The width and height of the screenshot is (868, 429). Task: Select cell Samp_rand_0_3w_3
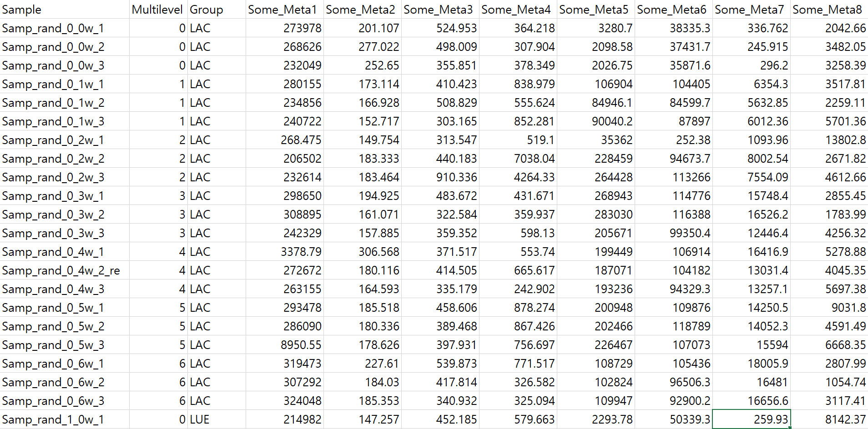(x=65, y=233)
